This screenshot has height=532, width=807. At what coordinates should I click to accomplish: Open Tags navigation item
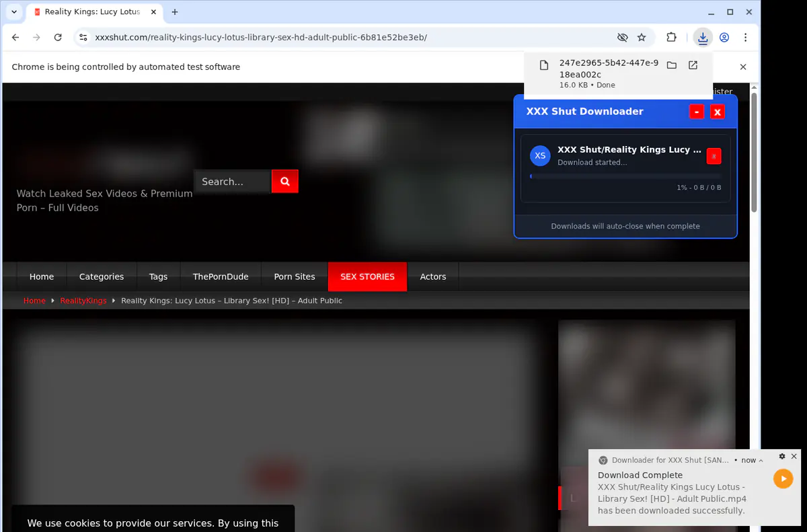(159, 276)
